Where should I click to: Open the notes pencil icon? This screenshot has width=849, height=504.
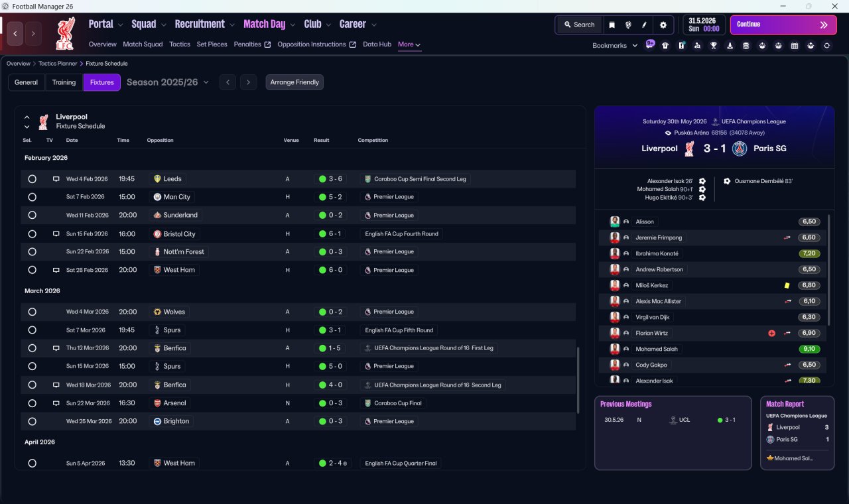point(644,25)
